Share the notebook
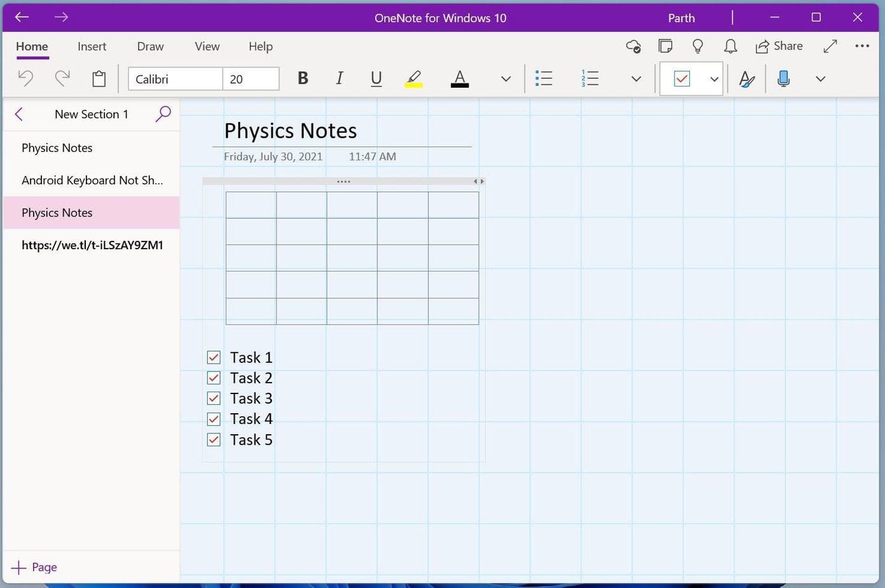 779,46
